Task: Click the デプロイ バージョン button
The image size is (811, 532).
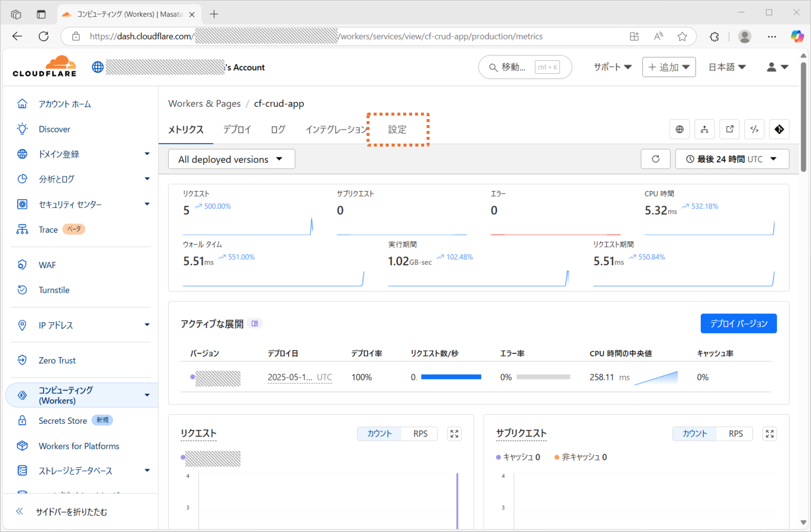Action: [738, 323]
